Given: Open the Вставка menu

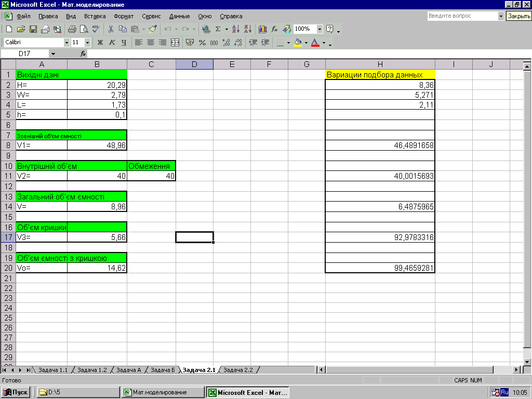Looking at the screenshot, I should [x=95, y=16].
